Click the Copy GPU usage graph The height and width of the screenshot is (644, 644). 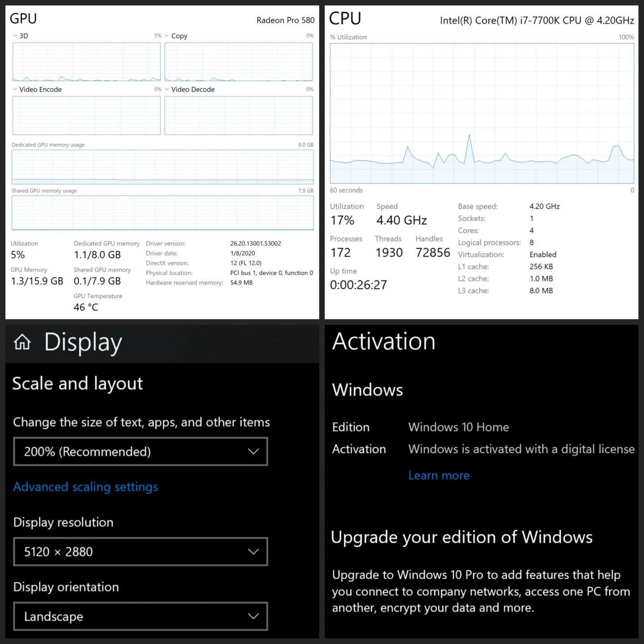pyautogui.click(x=238, y=62)
